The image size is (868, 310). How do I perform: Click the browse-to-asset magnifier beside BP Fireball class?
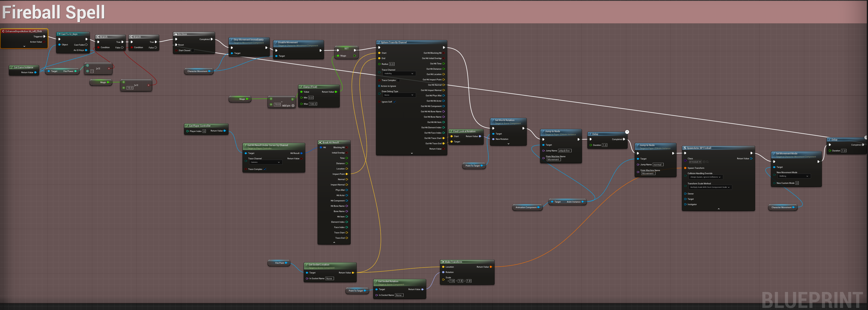click(707, 162)
